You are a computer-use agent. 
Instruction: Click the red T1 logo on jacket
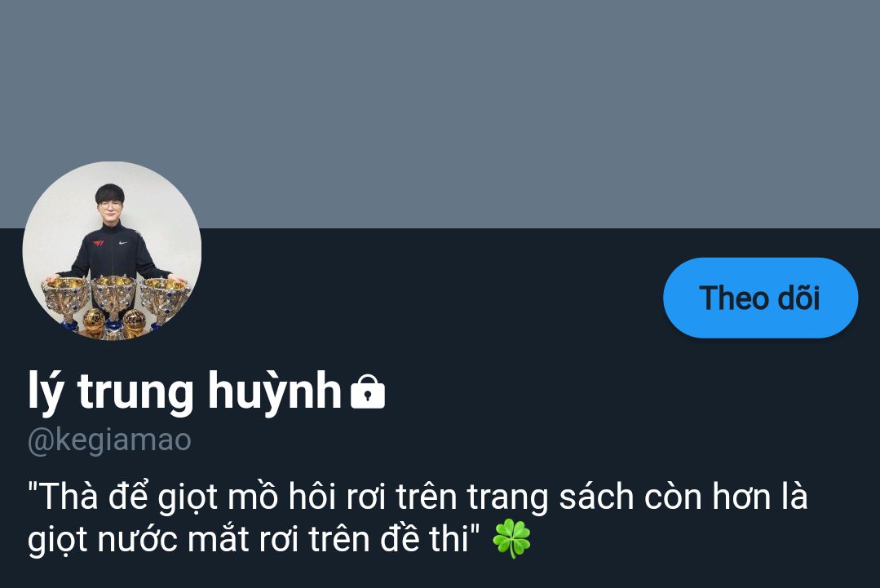tap(98, 243)
